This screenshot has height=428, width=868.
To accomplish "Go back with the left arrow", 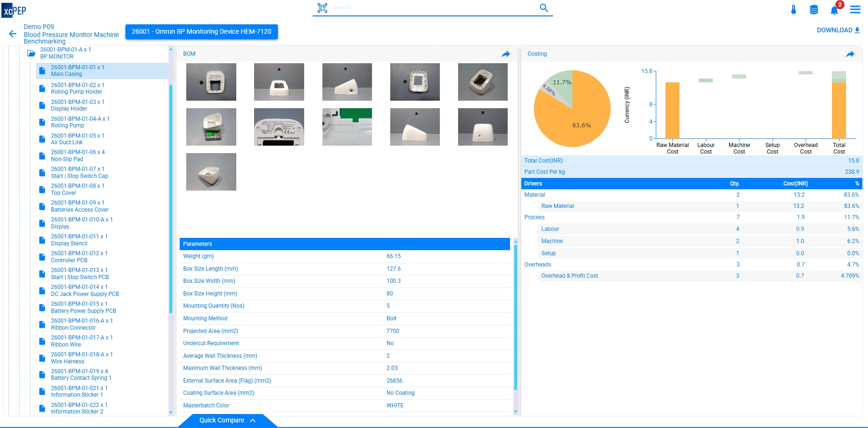I will pyautogui.click(x=13, y=34).
